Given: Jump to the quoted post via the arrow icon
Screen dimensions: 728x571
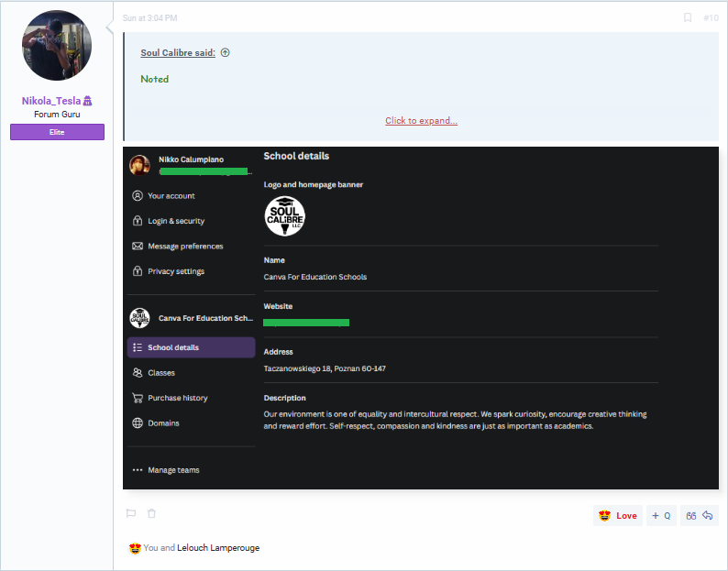Looking at the screenshot, I should pos(226,52).
